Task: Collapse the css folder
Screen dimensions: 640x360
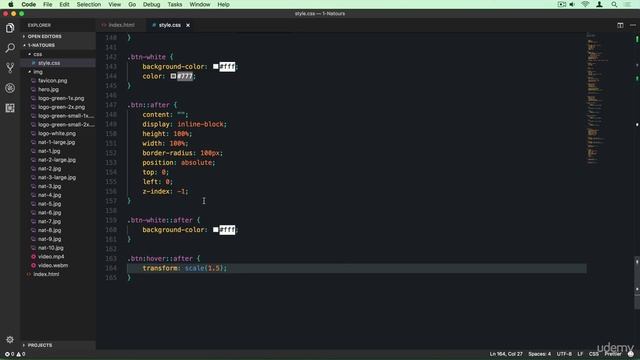Action: [58, 54]
